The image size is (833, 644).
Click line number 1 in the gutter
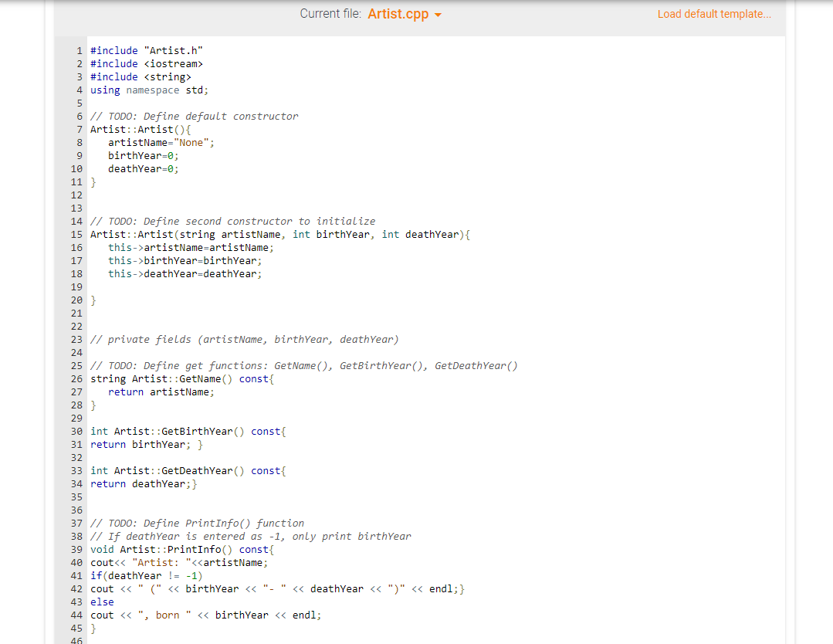tap(80, 50)
